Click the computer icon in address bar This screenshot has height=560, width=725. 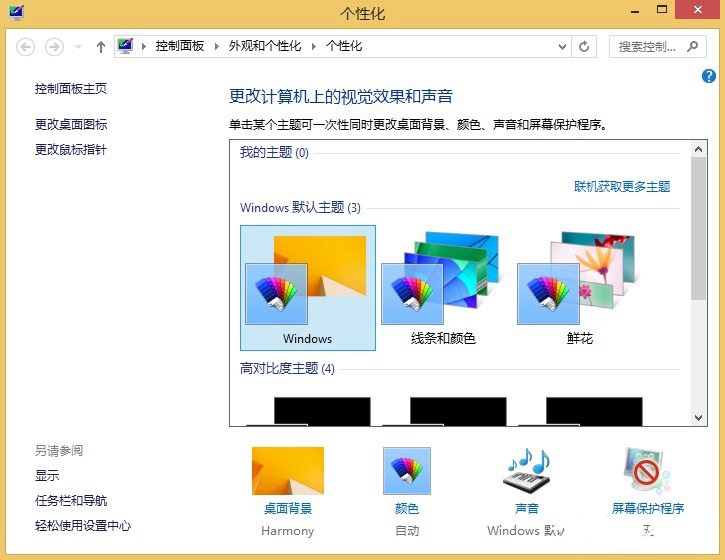(x=125, y=46)
